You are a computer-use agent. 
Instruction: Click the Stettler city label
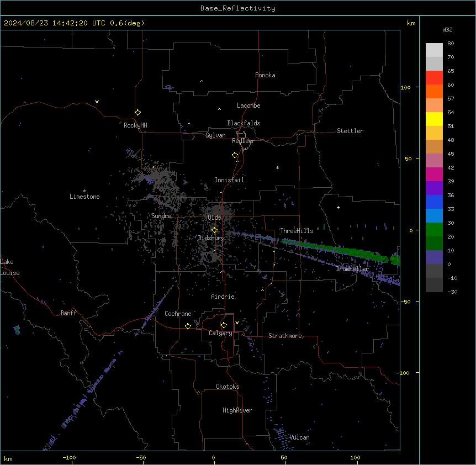[x=350, y=131]
